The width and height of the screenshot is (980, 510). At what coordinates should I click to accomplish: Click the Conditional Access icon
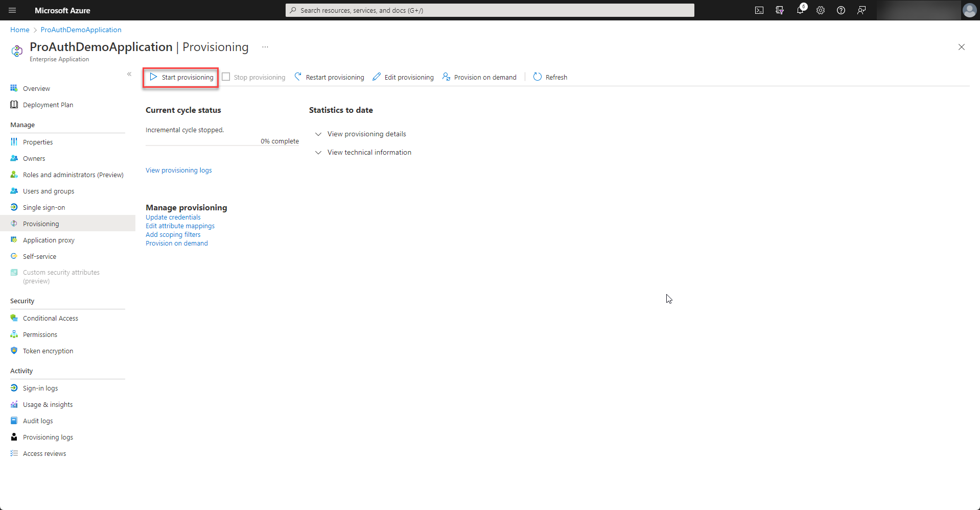tap(14, 318)
